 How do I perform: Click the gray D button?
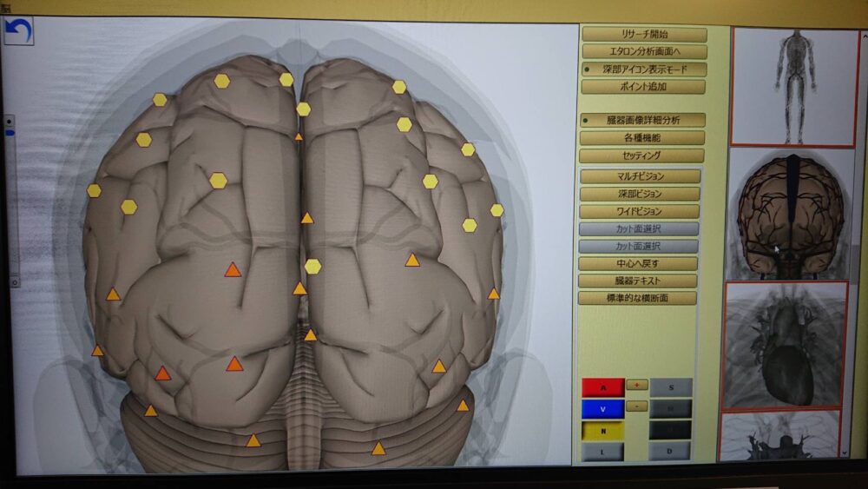pyautogui.click(x=670, y=452)
